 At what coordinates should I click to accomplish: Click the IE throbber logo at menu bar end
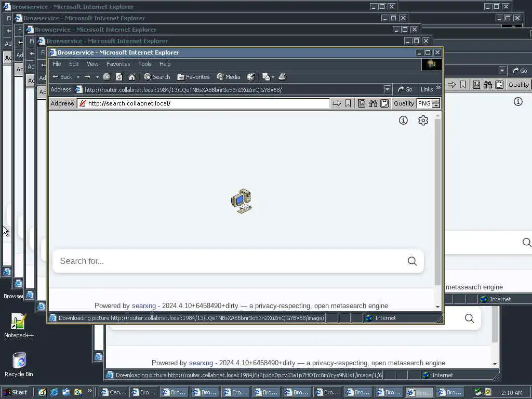(432, 64)
